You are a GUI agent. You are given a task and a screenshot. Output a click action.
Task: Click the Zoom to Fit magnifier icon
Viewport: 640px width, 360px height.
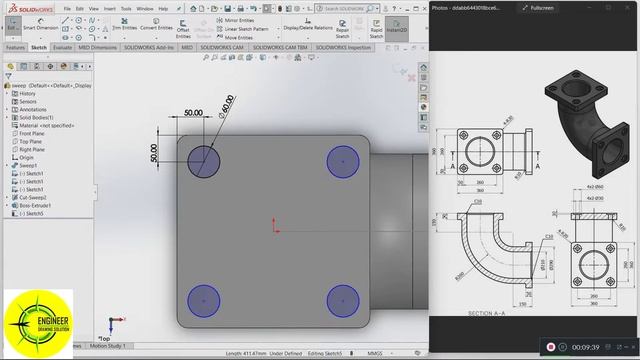(x=206, y=58)
